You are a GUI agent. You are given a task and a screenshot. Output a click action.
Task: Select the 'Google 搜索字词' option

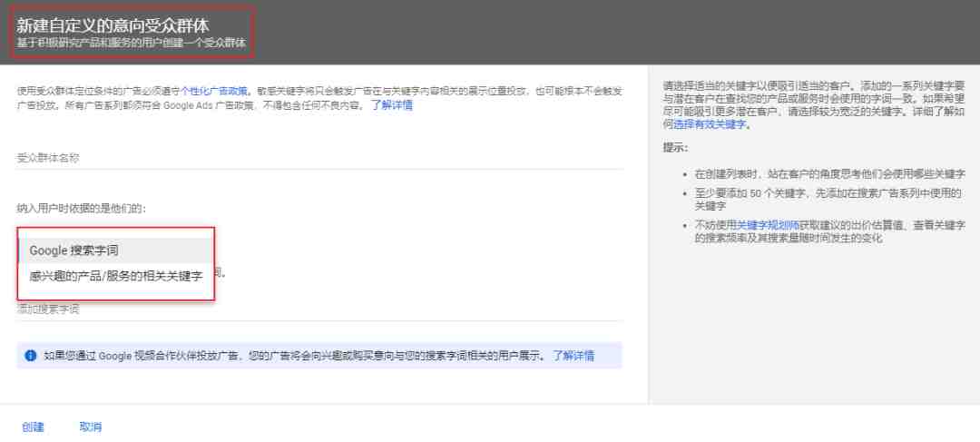tap(116, 250)
